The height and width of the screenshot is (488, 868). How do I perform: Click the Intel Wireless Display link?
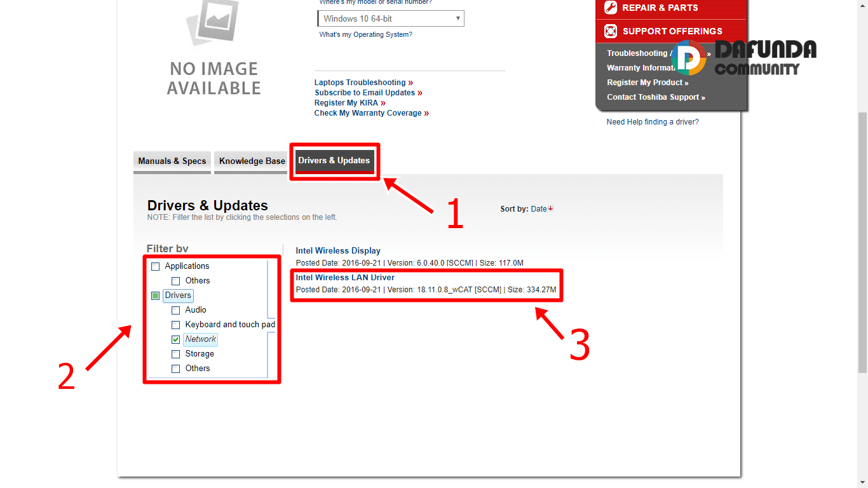[338, 251]
